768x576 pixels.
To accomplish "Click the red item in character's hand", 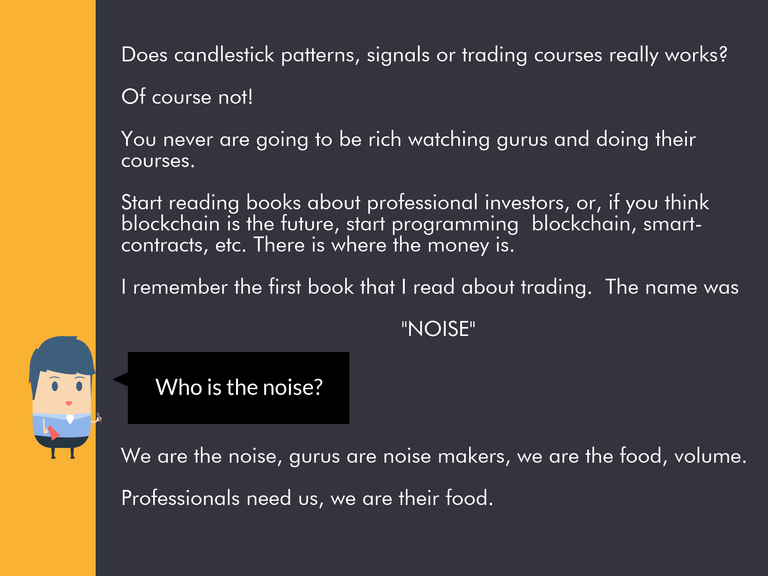I will click(53, 433).
